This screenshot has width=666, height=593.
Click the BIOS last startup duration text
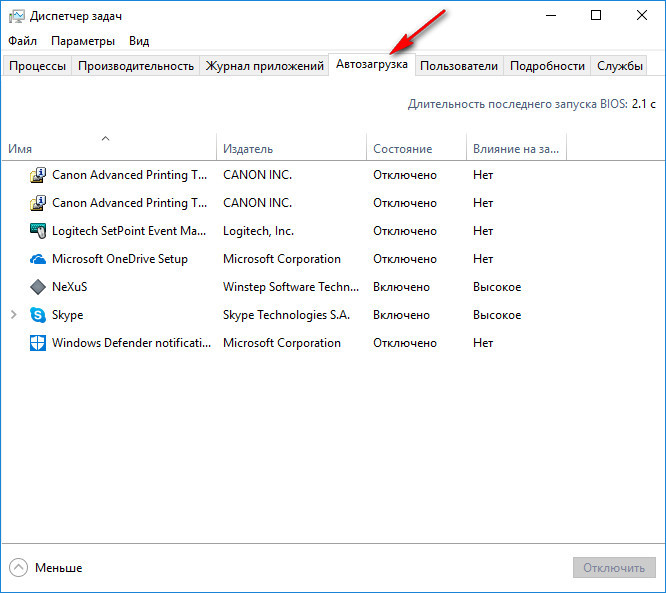pyautogui.click(x=532, y=104)
